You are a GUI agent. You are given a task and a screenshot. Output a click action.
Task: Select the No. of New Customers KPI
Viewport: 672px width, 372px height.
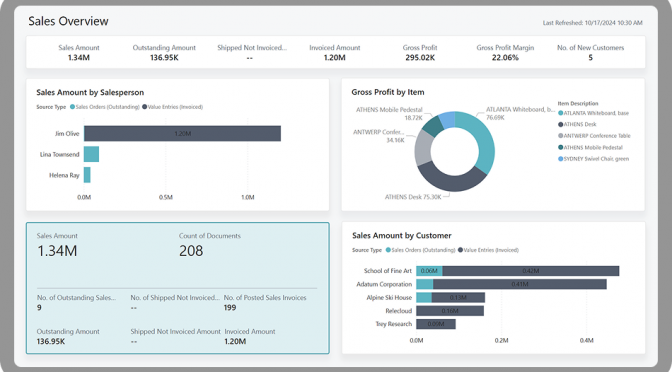coord(590,53)
